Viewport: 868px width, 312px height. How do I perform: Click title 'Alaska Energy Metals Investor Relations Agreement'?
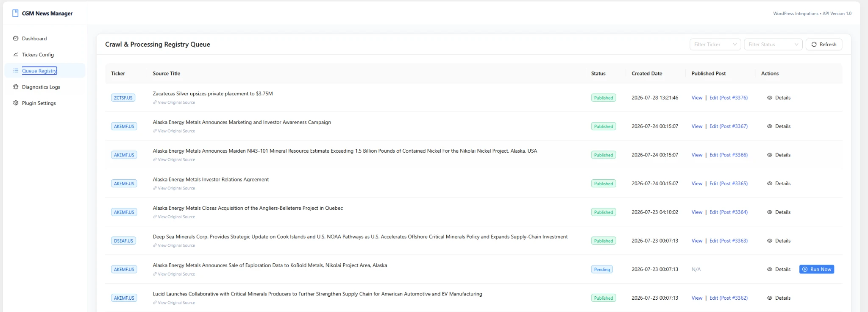point(211,179)
